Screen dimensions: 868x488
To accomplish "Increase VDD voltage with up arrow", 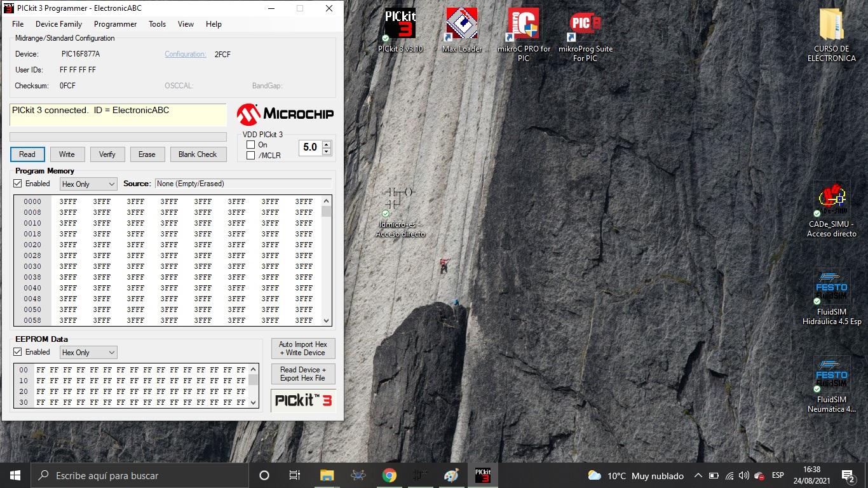I will 327,144.
